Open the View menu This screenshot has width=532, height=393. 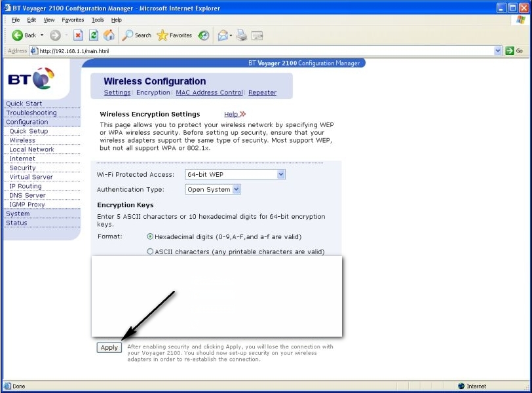point(49,20)
